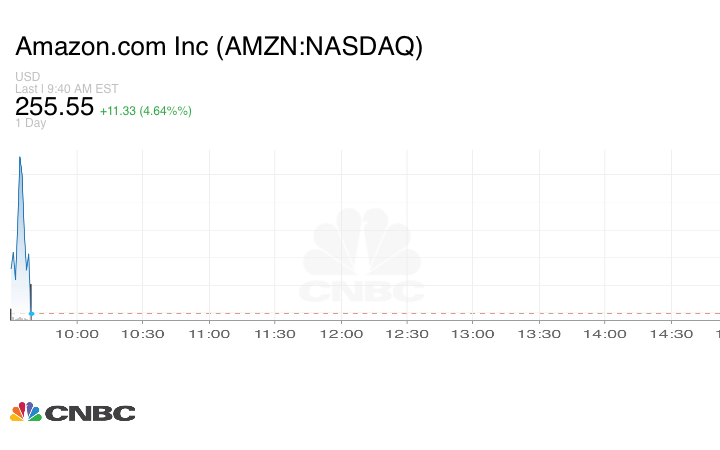Click the Amazon.com Inc (AMZN:NASDAQ) title
Viewport: 720px width, 450px height.
click(219, 47)
